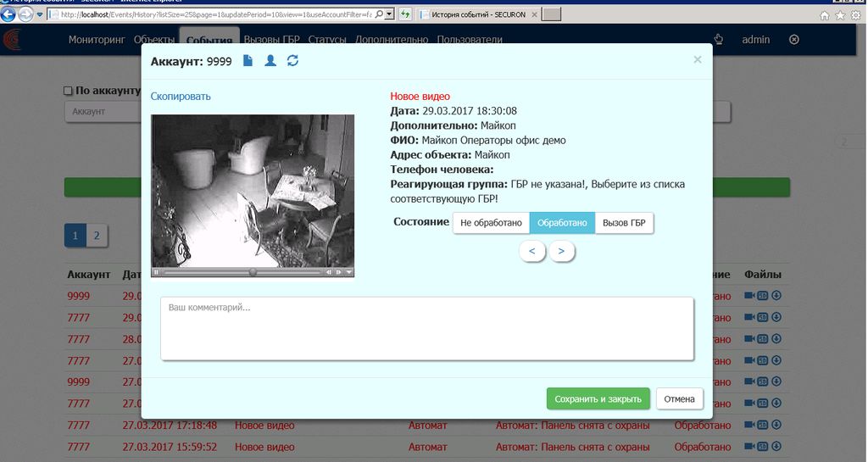Open the document icon beside Аккаунт: 9999
This screenshot has width=868, height=462.
(x=248, y=60)
